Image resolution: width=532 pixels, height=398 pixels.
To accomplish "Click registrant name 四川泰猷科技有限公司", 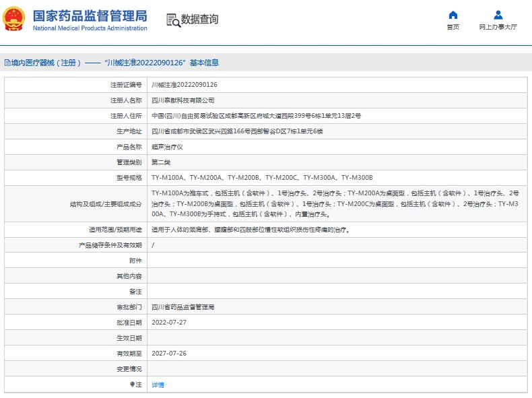I will pos(178,100).
